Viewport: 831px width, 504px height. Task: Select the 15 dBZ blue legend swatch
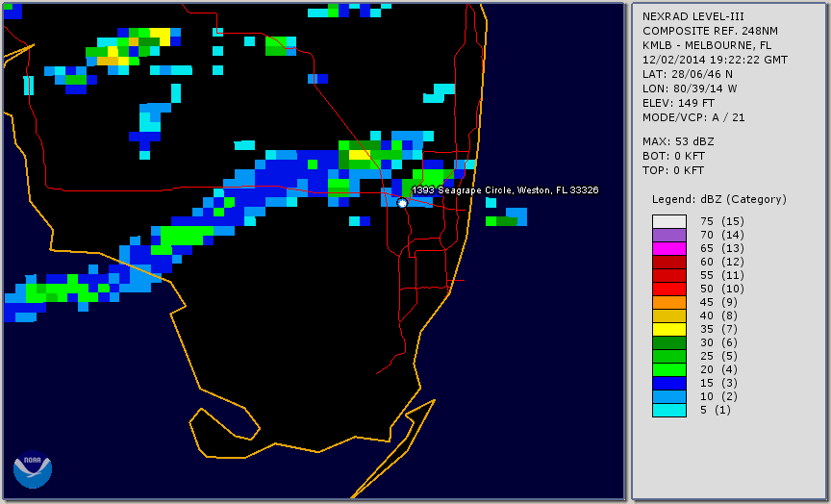(668, 383)
